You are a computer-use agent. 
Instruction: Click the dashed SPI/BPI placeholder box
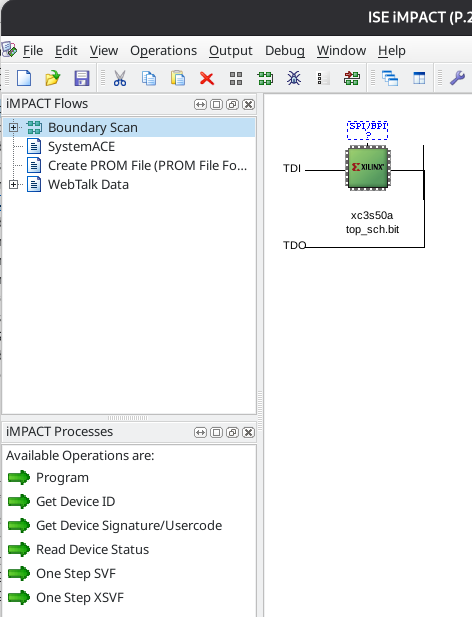(367, 130)
